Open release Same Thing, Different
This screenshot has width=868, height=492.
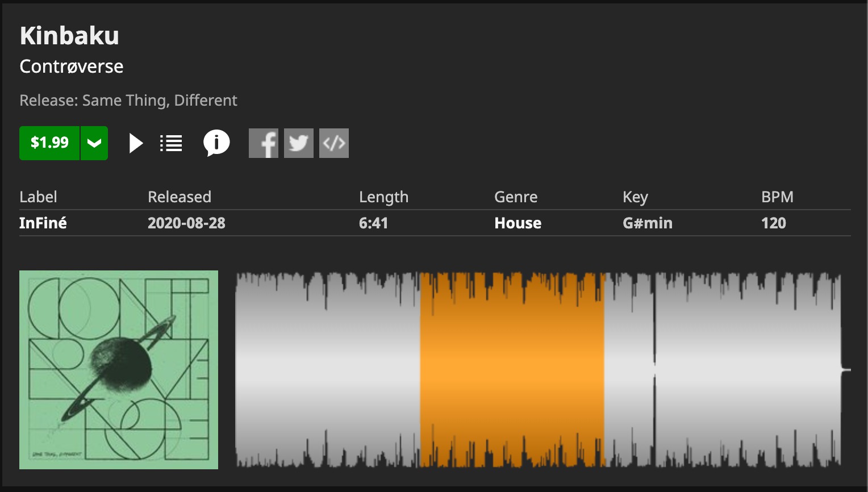160,101
